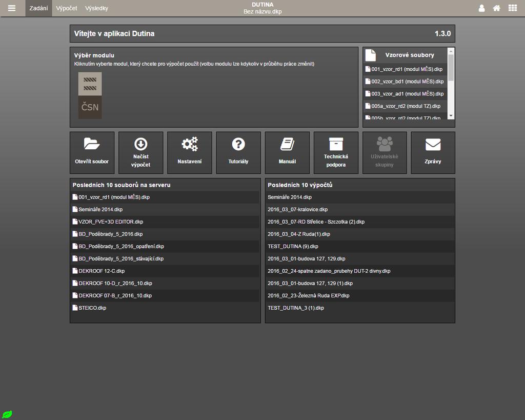This screenshot has width=525, height=420.
Task: Open sample 005a_vzor_rd2 (modul TZ).dkp
Action: tap(405, 106)
